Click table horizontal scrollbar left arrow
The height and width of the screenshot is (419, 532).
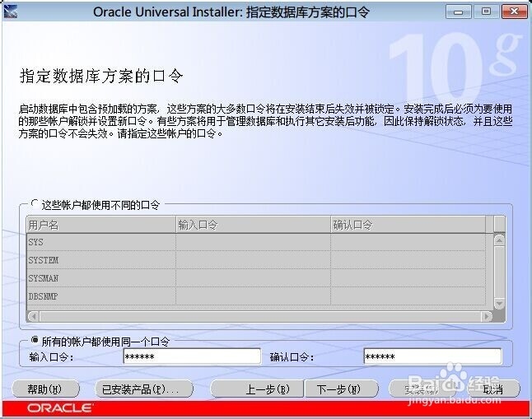tap(33, 317)
